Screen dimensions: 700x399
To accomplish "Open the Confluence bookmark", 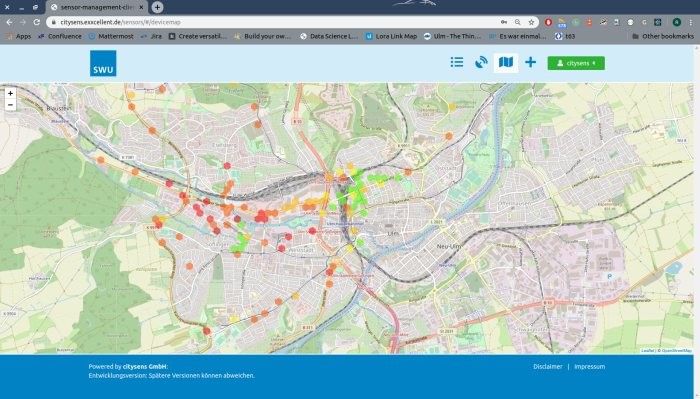I will tap(60, 36).
